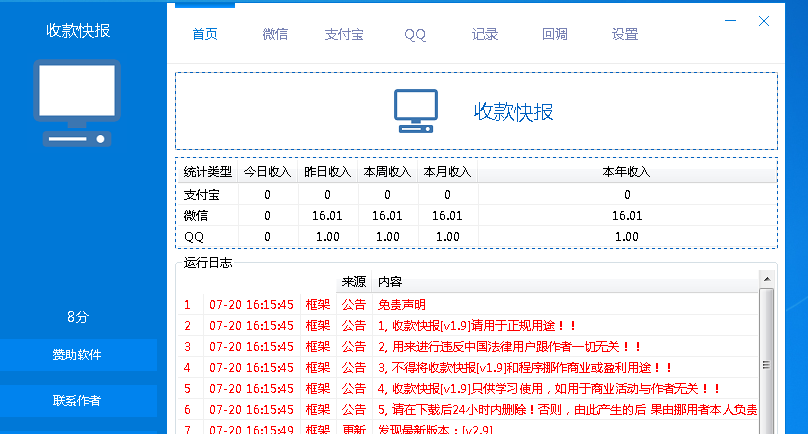Select the QQ row label in statistics
This screenshot has width=808, height=434.
click(x=194, y=237)
